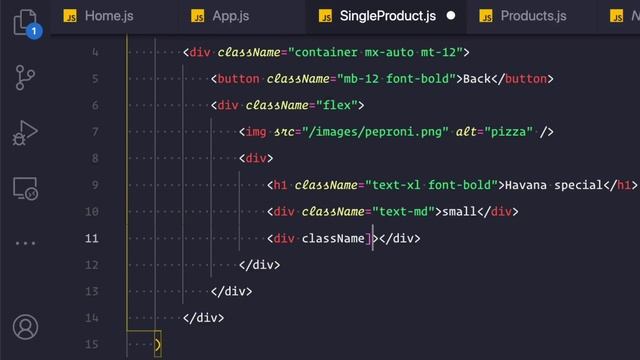Click the "flex" className string on line 6
The image size is (640, 360).
tap(337, 105)
